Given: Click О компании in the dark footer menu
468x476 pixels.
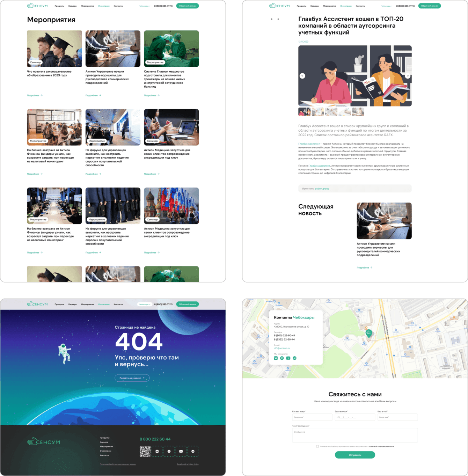Looking at the screenshot, I should [x=105, y=451].
